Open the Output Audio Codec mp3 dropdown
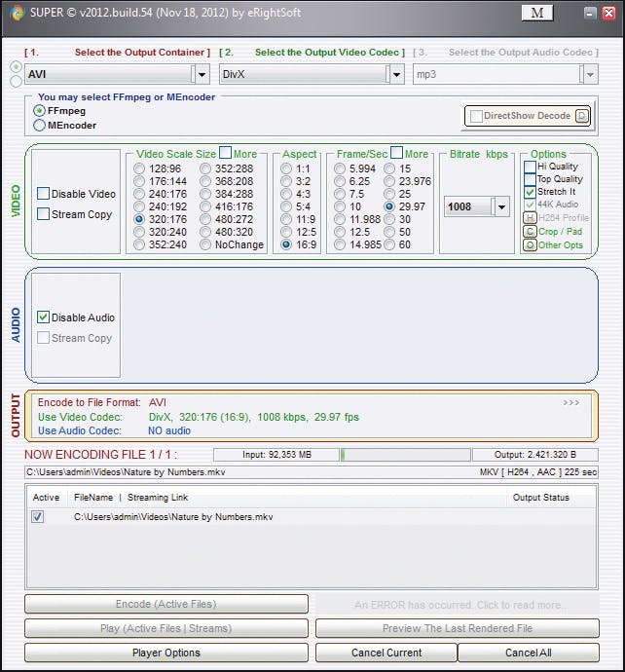Image resolution: width=625 pixels, height=672 pixels. [x=590, y=75]
